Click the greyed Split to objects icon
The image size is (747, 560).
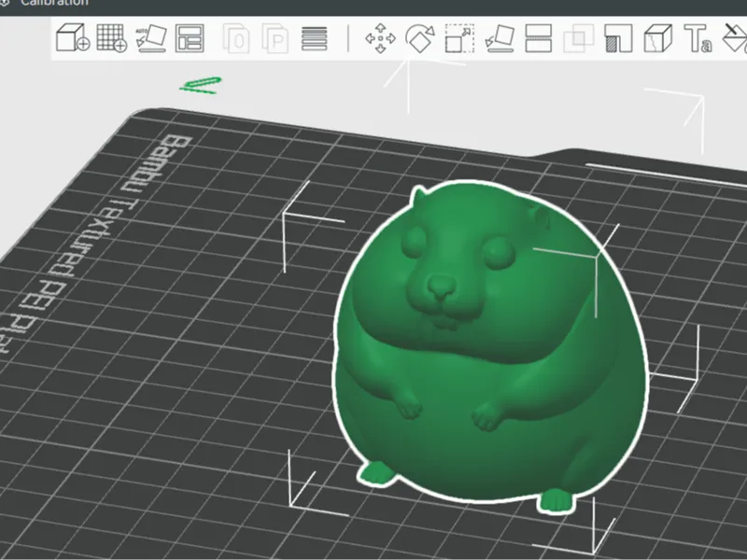(x=236, y=38)
